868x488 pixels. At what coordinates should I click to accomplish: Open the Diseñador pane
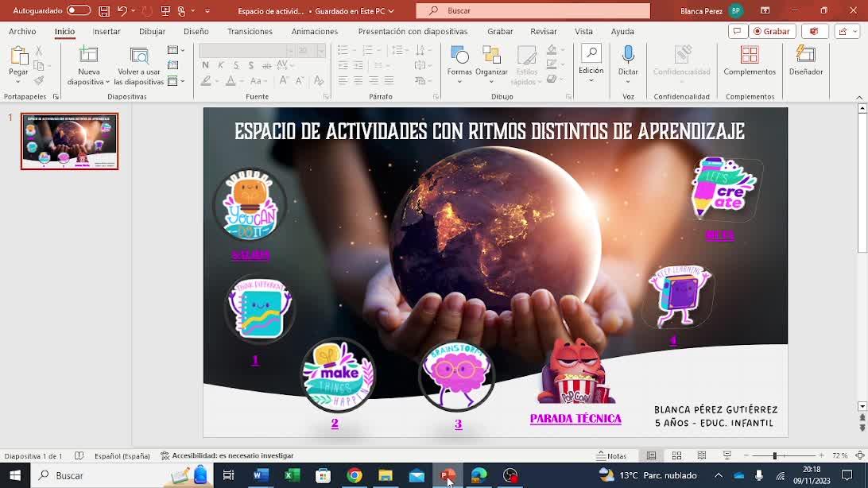806,61
